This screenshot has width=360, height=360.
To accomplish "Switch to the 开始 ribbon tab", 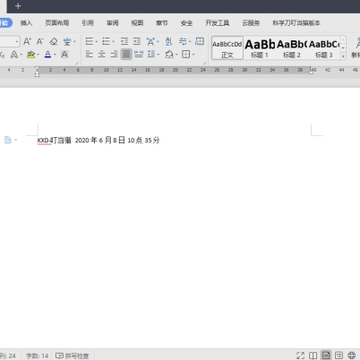I will pyautogui.click(x=4, y=23).
